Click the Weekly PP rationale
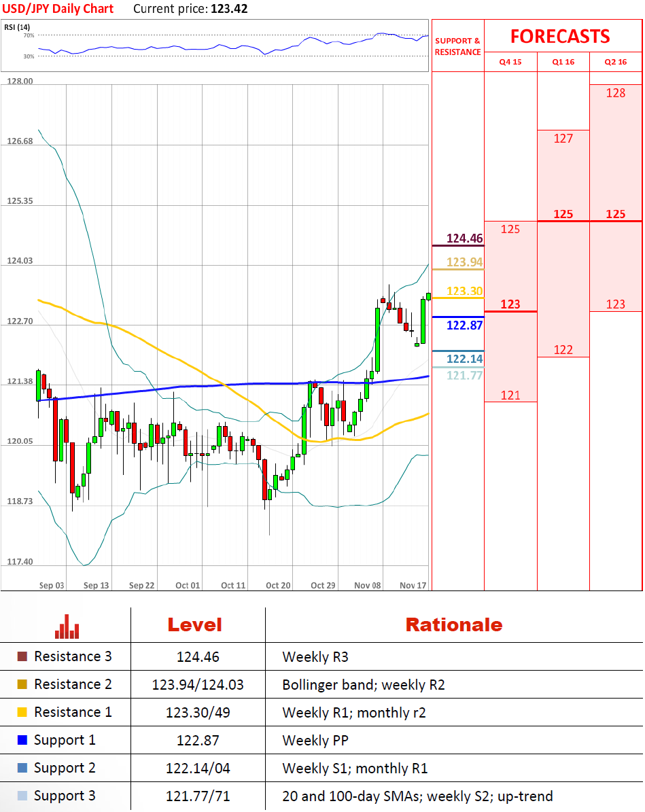 tap(315, 741)
